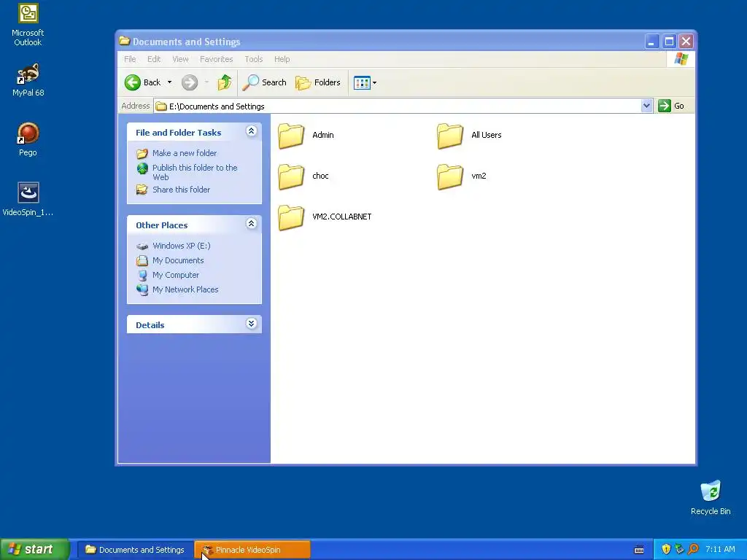Screen dimensions: 747x560
Task: Select the Admin folder icon
Action: click(291, 135)
